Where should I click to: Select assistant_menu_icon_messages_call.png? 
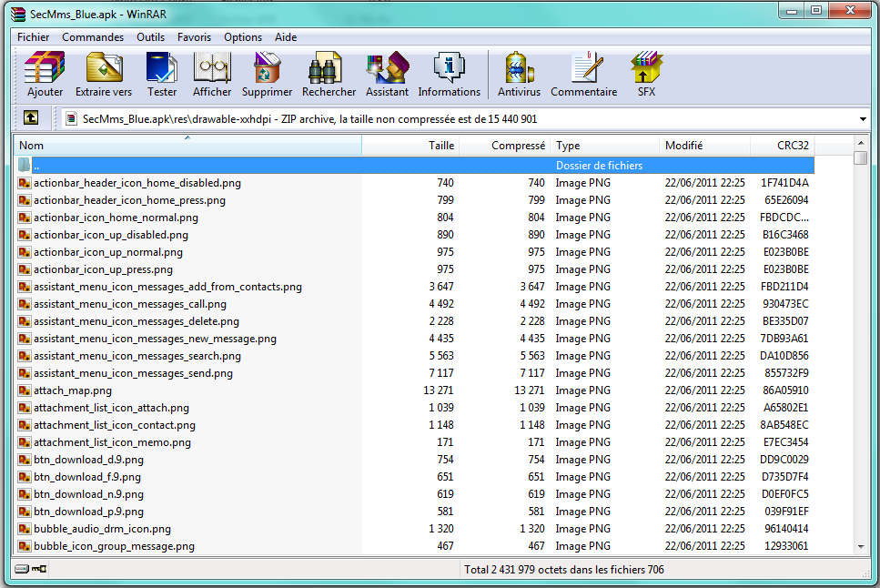130,304
